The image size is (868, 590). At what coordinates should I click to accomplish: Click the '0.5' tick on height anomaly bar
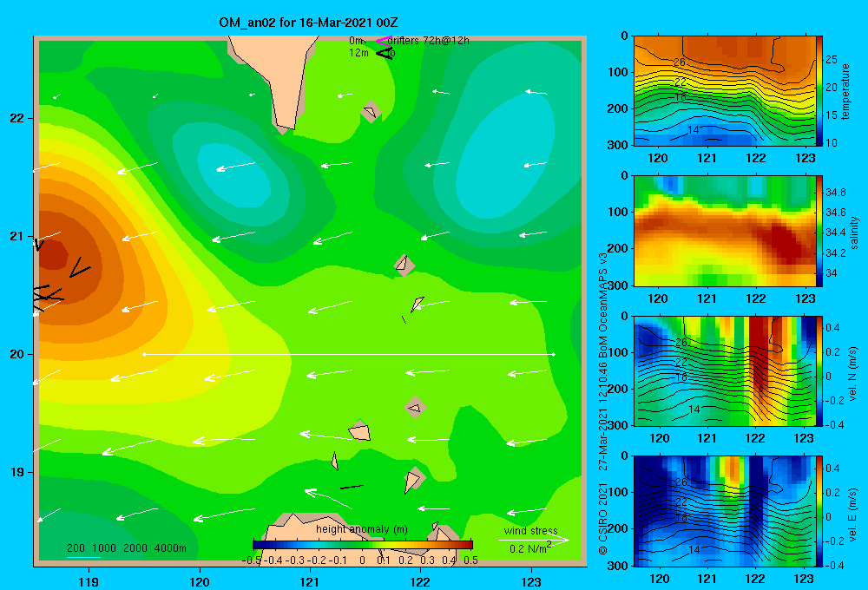coord(470,560)
